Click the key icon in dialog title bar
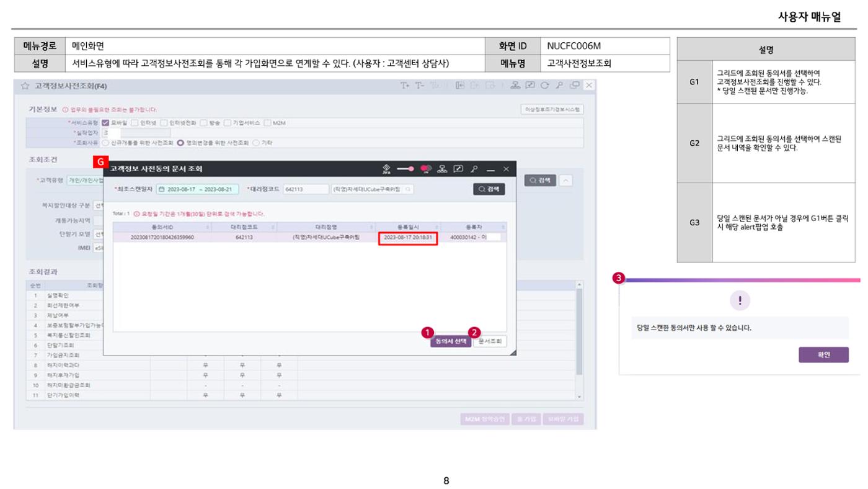The width and height of the screenshot is (868, 489). [x=474, y=169]
